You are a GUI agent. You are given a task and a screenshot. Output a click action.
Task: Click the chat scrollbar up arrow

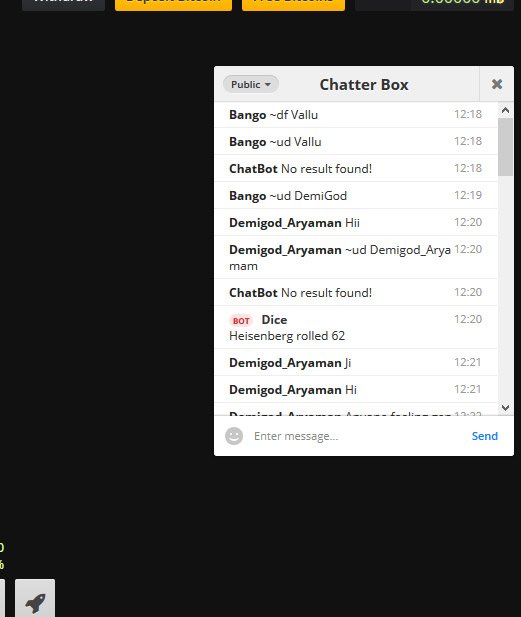(505, 110)
